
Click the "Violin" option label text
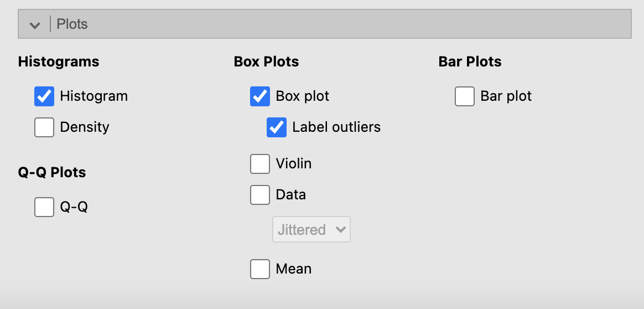coord(293,164)
